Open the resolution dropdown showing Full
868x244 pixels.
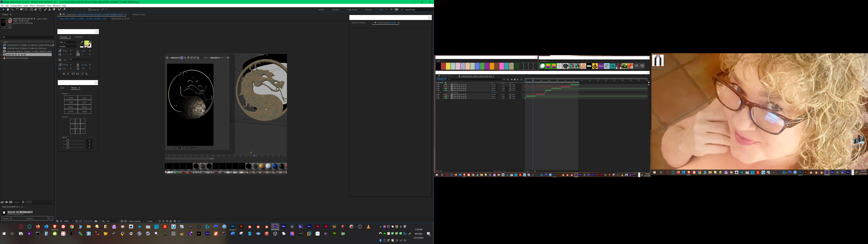[x=113, y=221]
